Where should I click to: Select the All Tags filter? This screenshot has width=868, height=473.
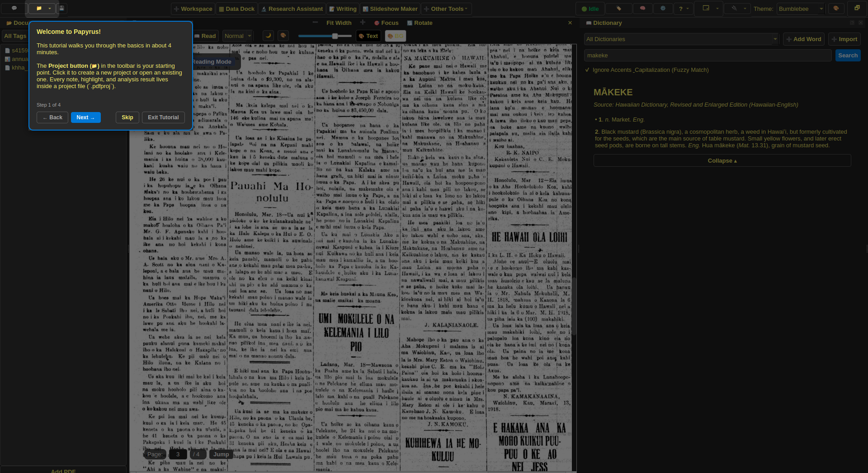click(15, 36)
